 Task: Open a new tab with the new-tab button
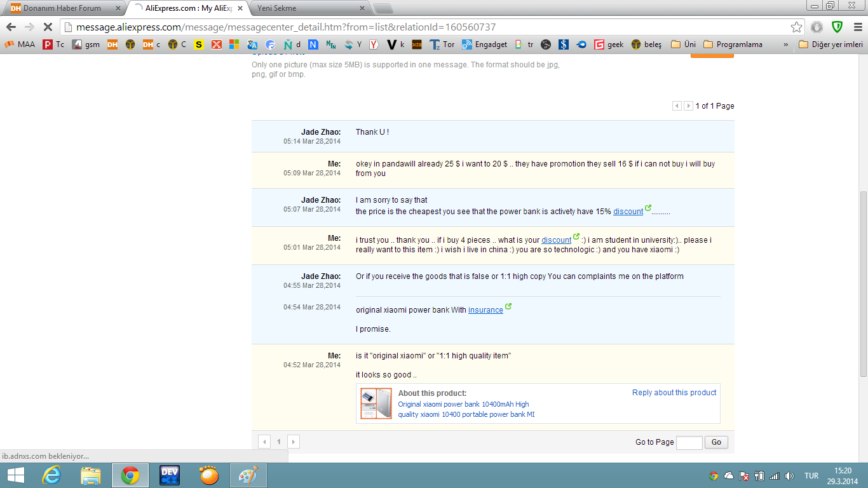382,8
